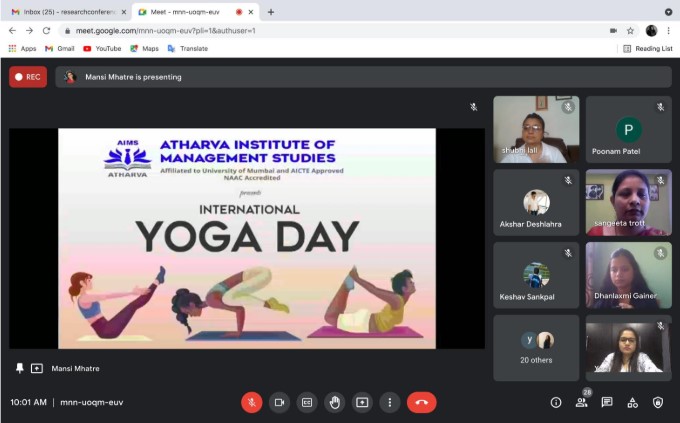
Task: Unpin the presentation with pin icon
Action: (20, 368)
